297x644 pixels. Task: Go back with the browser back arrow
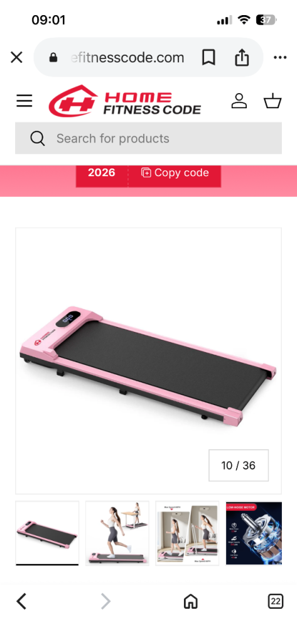click(21, 602)
